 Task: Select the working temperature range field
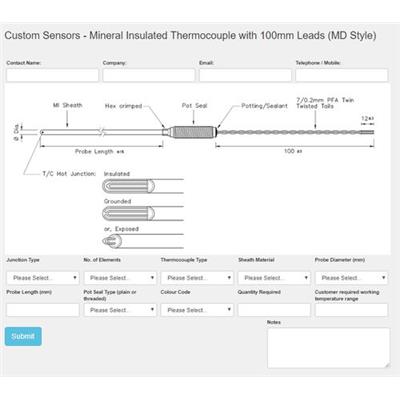click(351, 310)
